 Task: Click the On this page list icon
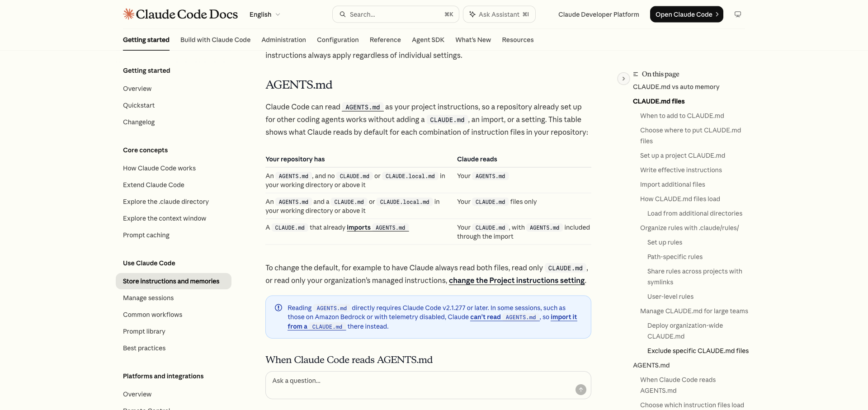(x=636, y=74)
